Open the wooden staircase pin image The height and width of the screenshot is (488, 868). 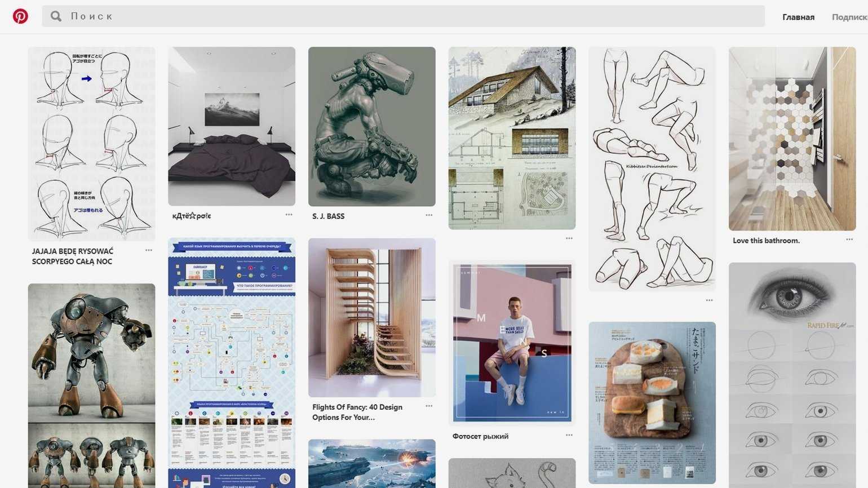point(372,318)
